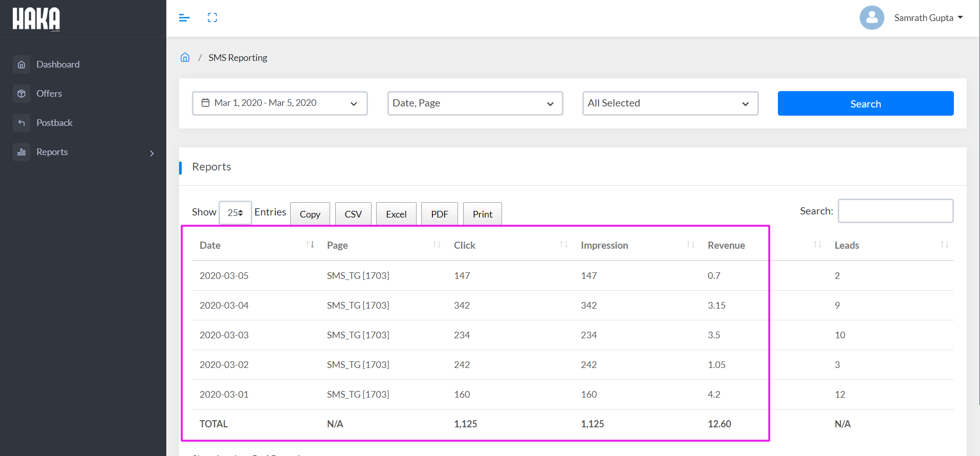Select the 2020-03-01 date cell
This screenshot has width=980, height=456.
click(224, 394)
